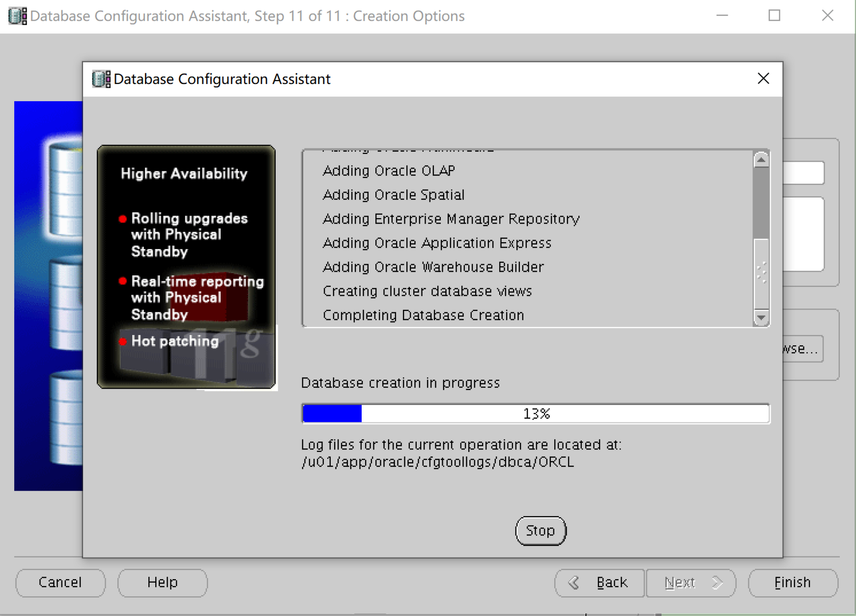
Task: Click the "Log files for the current operation" text
Action: pos(461,445)
